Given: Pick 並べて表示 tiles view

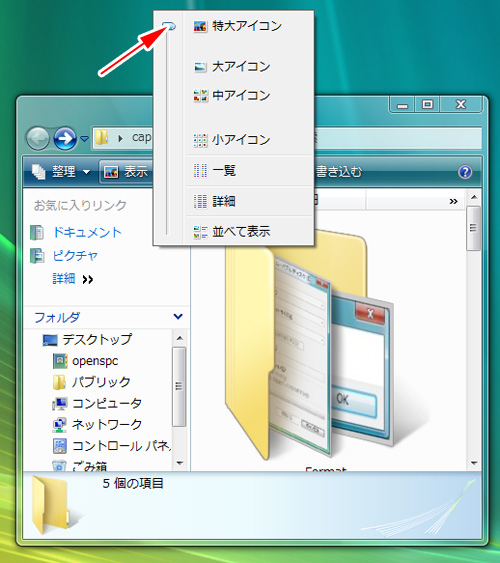Looking at the screenshot, I should pos(249,232).
